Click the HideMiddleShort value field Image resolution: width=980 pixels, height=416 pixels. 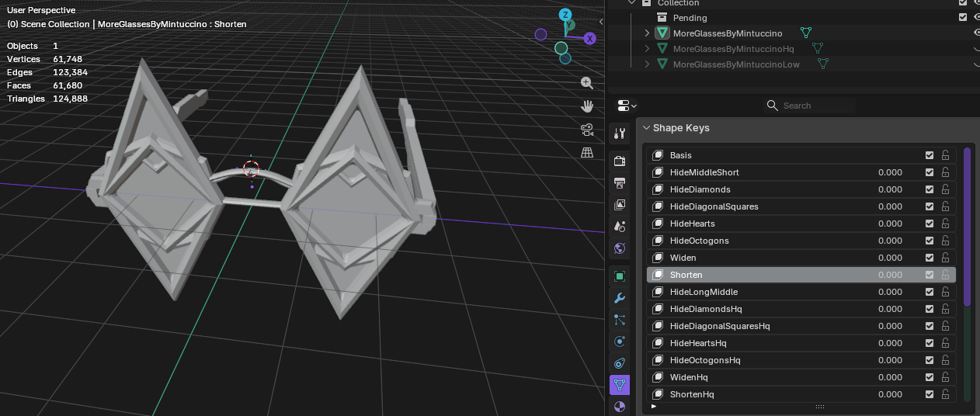click(890, 172)
